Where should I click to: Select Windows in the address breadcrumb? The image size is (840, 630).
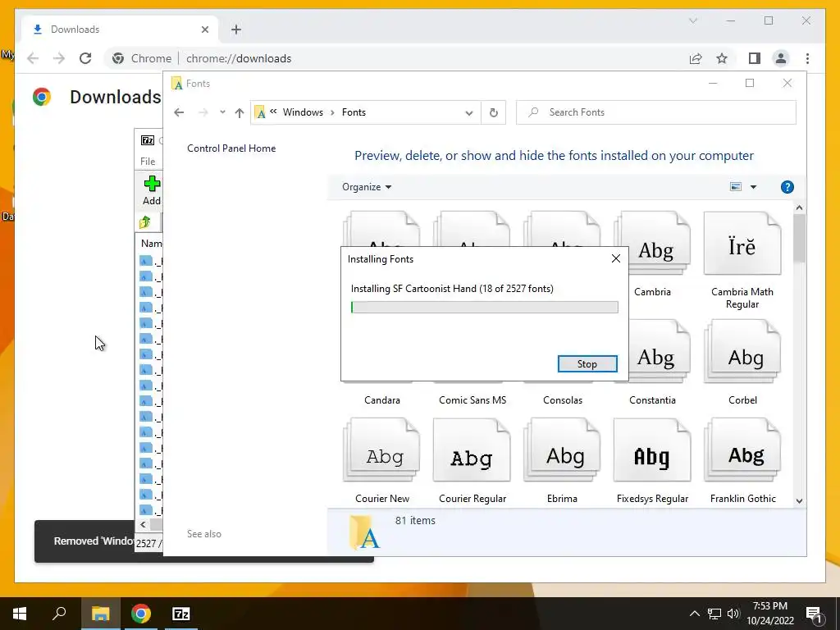[303, 112]
